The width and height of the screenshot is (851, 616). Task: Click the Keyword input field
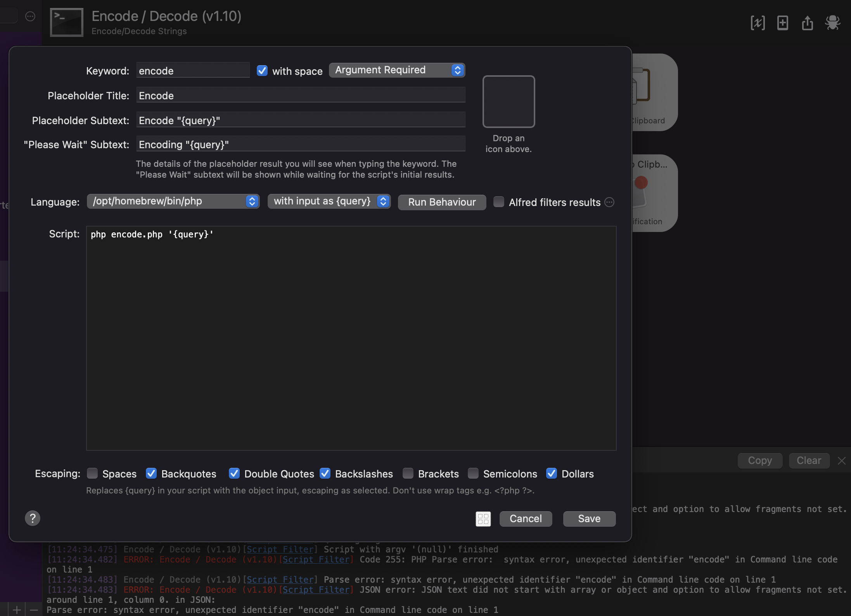tap(193, 71)
